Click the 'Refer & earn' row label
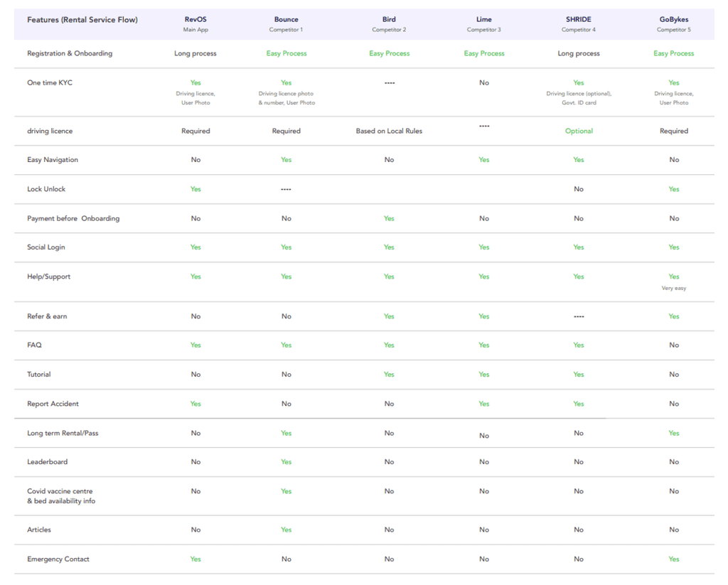 click(47, 316)
